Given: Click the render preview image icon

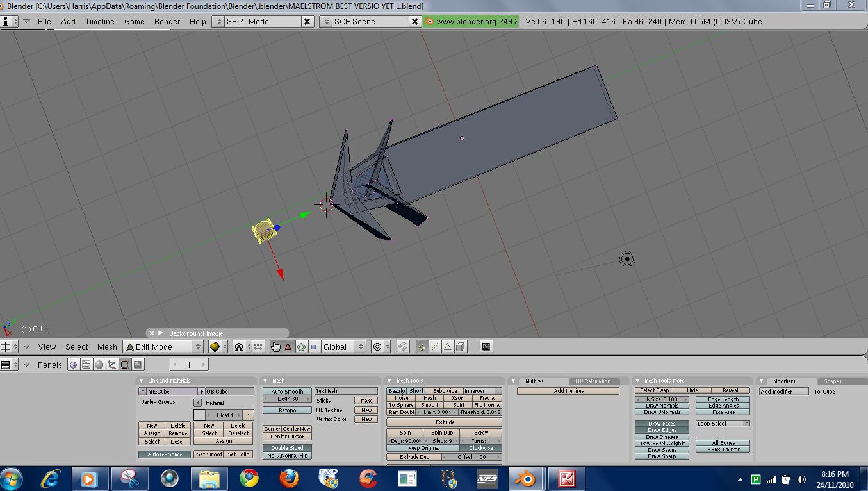Looking at the screenshot, I should (x=487, y=347).
